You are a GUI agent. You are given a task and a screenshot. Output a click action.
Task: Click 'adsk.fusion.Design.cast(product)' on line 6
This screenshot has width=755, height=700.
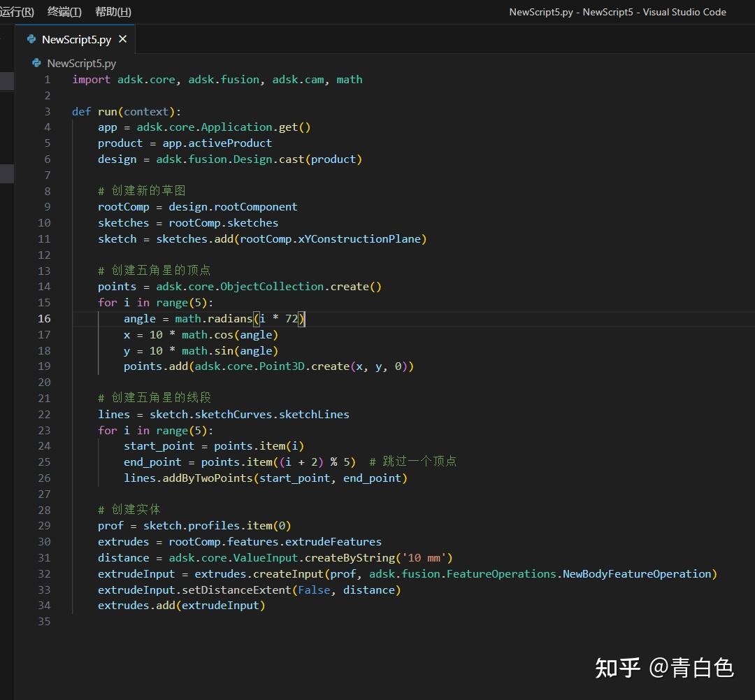pyautogui.click(x=259, y=159)
